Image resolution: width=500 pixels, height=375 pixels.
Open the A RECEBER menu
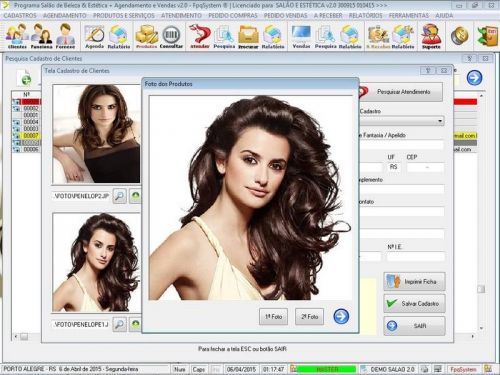tap(328, 15)
